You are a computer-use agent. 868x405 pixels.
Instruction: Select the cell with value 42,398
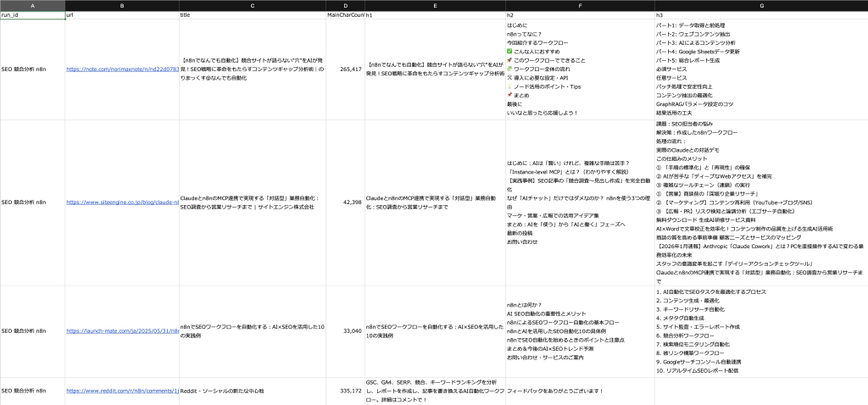tap(346, 202)
